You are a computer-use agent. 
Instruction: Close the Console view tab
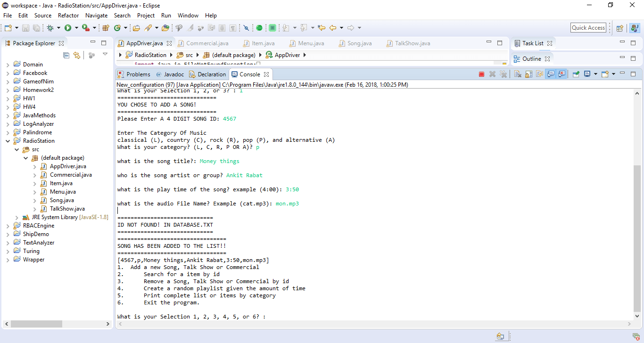[266, 74]
